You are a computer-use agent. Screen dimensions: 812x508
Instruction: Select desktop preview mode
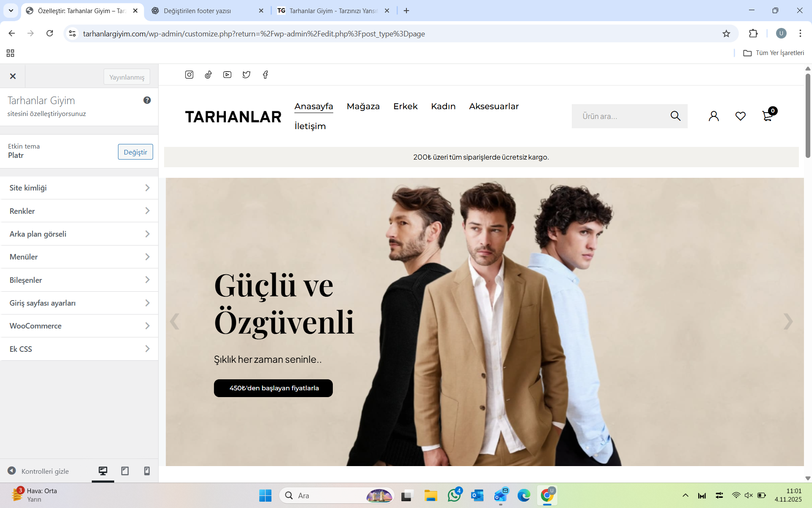point(103,471)
